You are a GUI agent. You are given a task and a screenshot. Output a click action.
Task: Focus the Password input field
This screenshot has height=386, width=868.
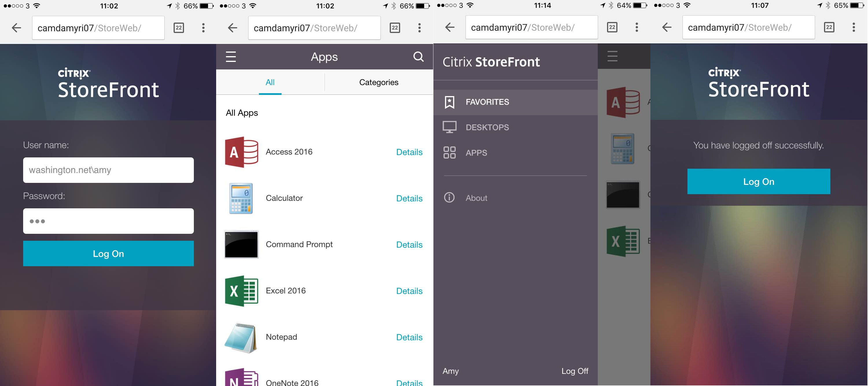(108, 221)
